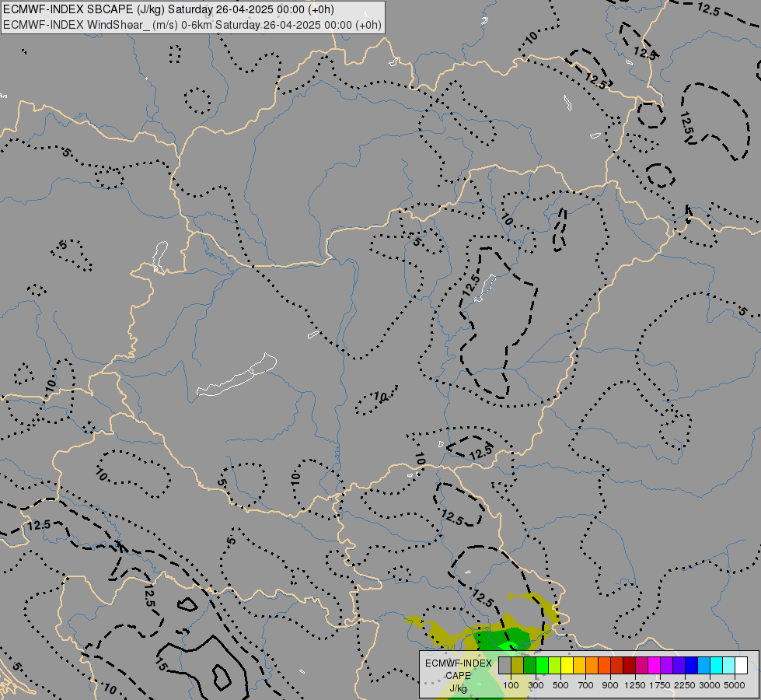Click the legend tick label 300
Screen dimensions: 761x700
(x=536, y=685)
